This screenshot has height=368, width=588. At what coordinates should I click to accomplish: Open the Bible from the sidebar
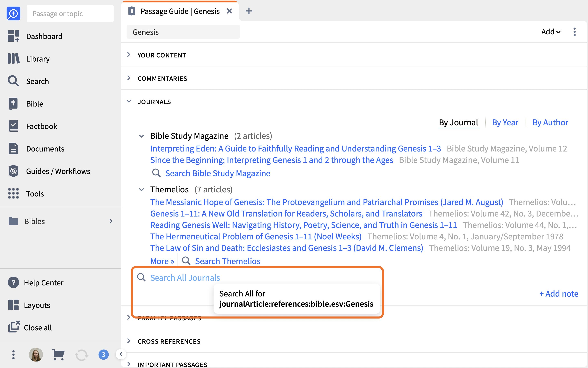coord(26,104)
